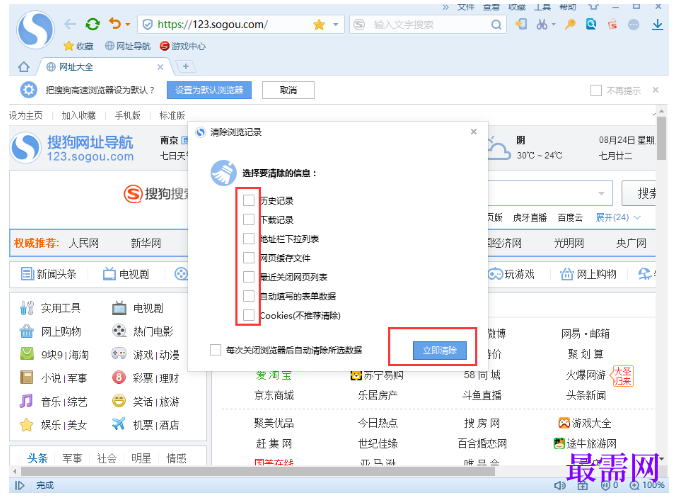
Task: Tick the 不再提示 checkbox
Action: [x=596, y=90]
